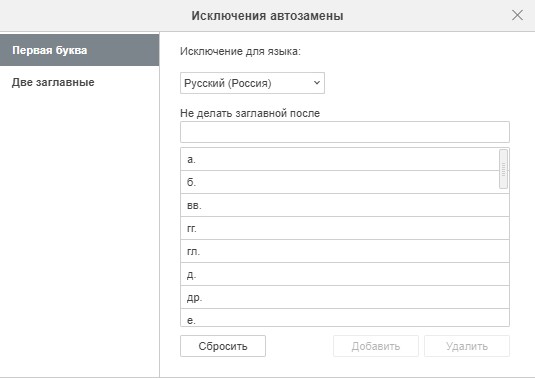535x378 pixels.
Task: Select the "вв." list entry
Action: [x=345, y=205]
